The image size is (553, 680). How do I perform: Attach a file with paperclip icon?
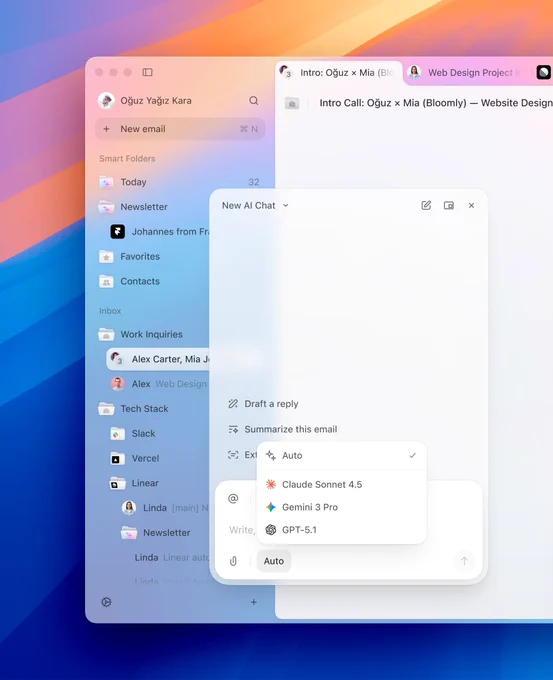233,561
